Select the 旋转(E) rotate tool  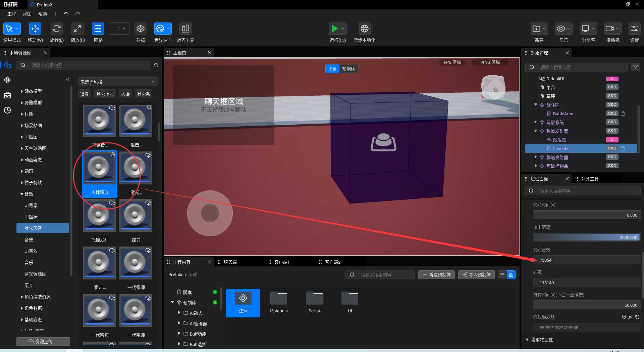click(56, 29)
